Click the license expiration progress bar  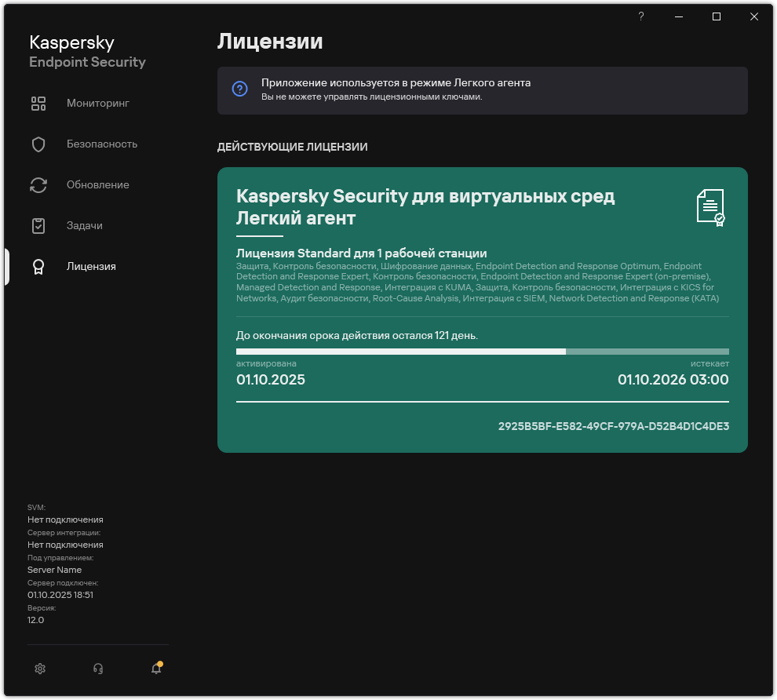coord(483,351)
